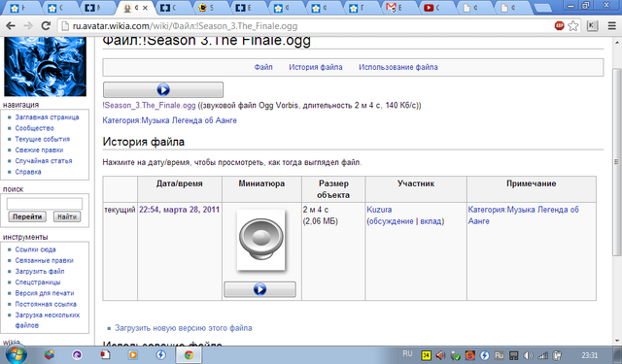Click the Перейти search button

pyautogui.click(x=27, y=216)
